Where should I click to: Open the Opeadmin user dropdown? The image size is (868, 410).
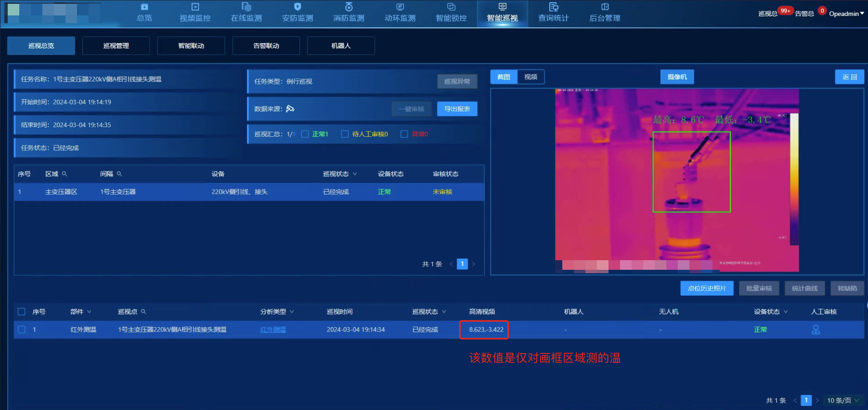tap(846, 13)
